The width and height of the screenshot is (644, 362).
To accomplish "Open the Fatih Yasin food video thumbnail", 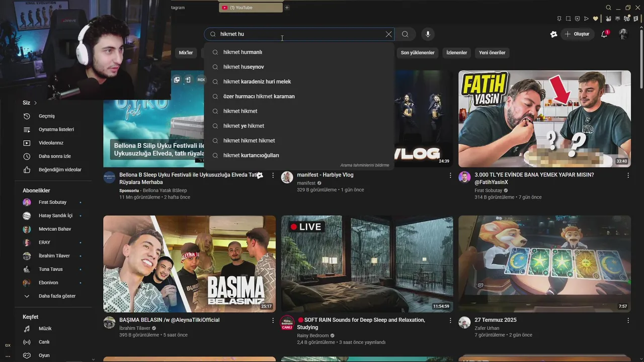I will 544,119.
